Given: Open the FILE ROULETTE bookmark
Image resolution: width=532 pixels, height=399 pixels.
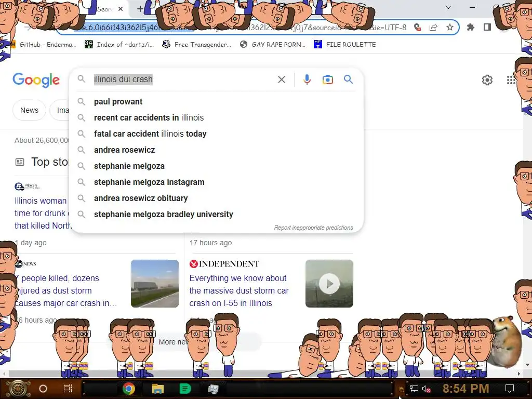Looking at the screenshot, I should 345,45.
